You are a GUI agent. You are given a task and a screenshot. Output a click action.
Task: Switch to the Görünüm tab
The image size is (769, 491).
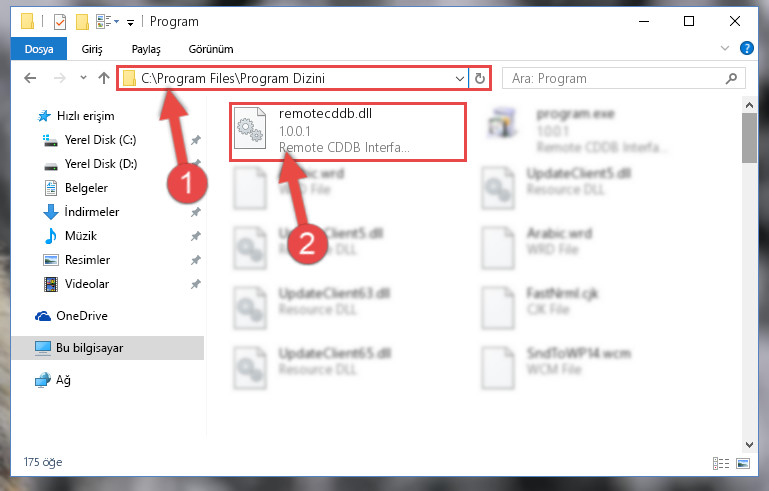click(x=211, y=49)
